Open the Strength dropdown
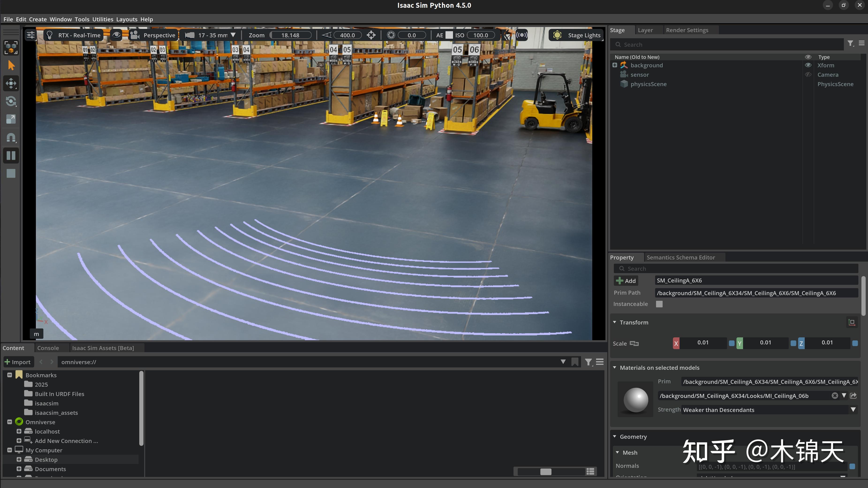The width and height of the screenshot is (868, 488). pos(769,410)
